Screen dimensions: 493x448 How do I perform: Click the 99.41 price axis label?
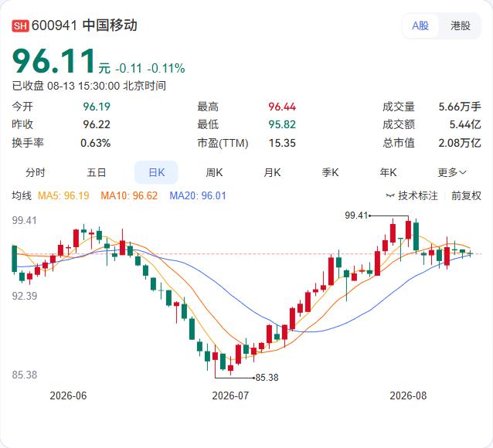pos(25,220)
